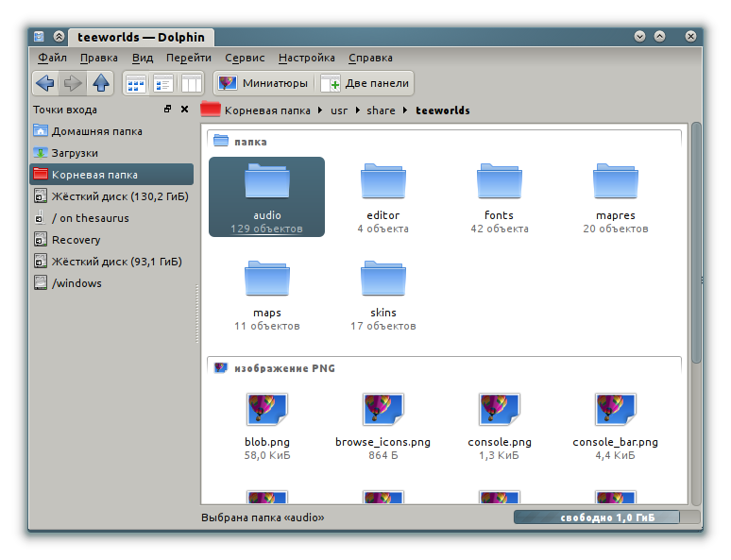
Task: Select the maps folder
Action: [266, 295]
